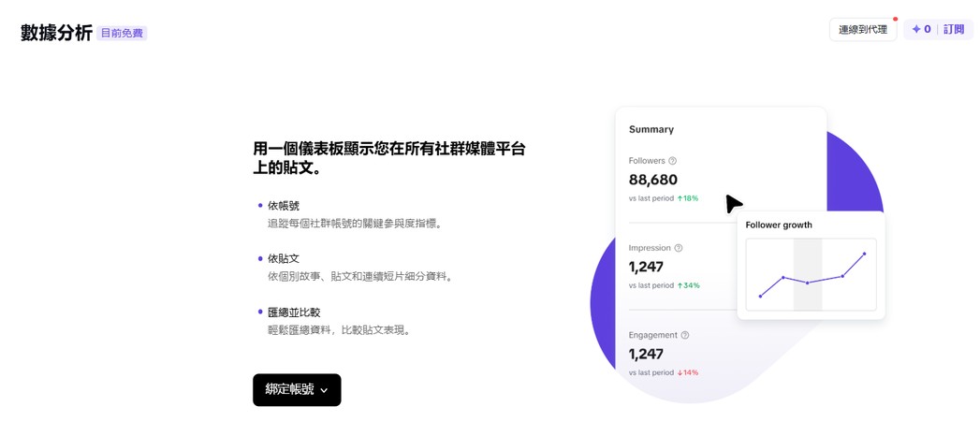Click the 輕鬆匯總資料,比較貼文表現 description
Screen dimensions: 980x421
(339, 330)
